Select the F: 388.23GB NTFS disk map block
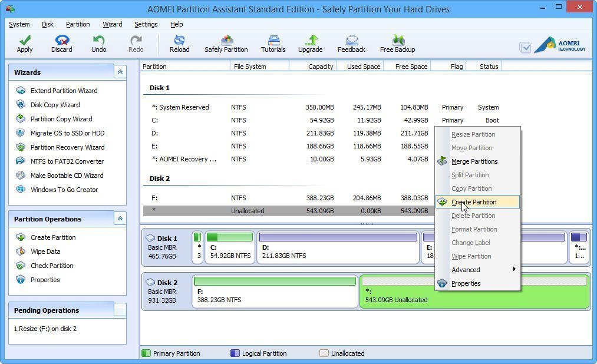This screenshot has height=364, width=597. [275, 292]
